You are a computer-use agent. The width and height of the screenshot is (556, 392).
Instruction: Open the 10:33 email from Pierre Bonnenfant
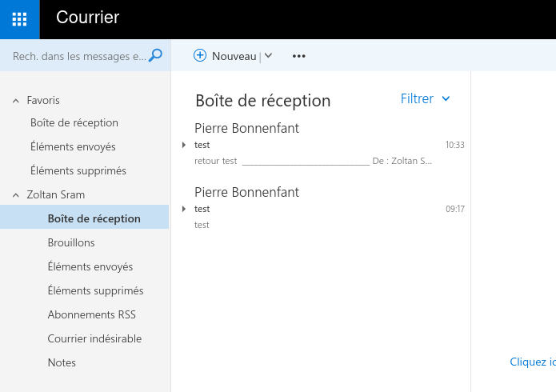[322, 144]
